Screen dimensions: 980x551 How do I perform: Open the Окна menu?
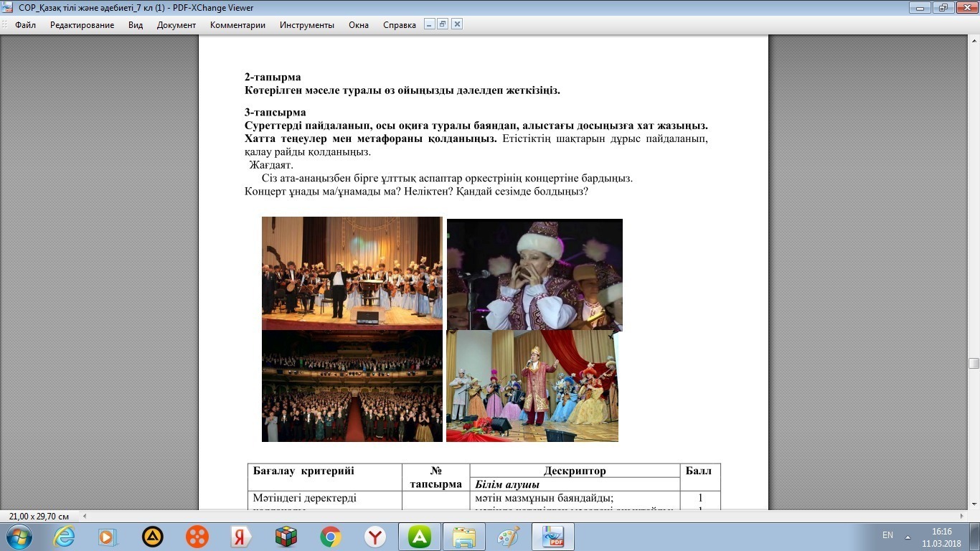click(359, 24)
